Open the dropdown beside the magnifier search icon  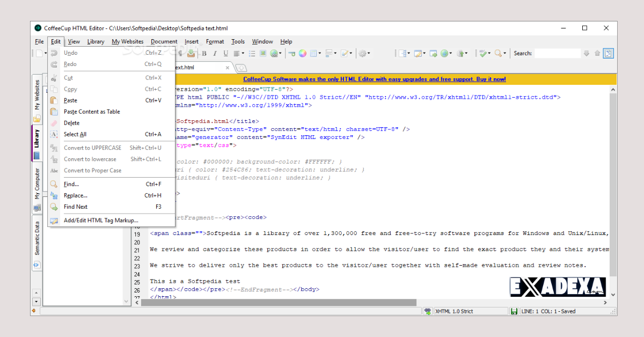(x=504, y=53)
